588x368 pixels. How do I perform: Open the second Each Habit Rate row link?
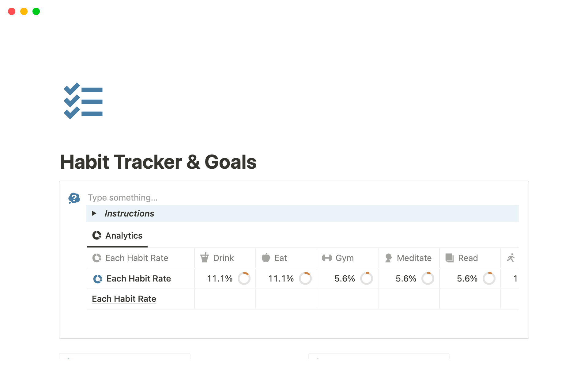pos(124,299)
